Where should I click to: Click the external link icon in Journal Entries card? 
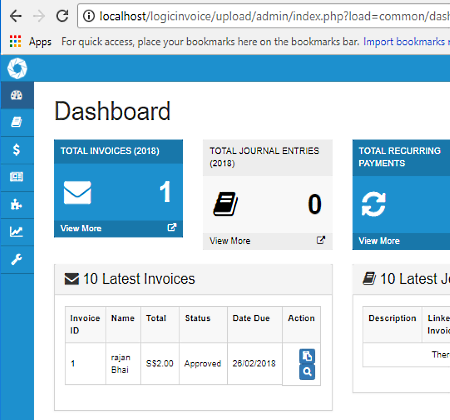pos(321,240)
